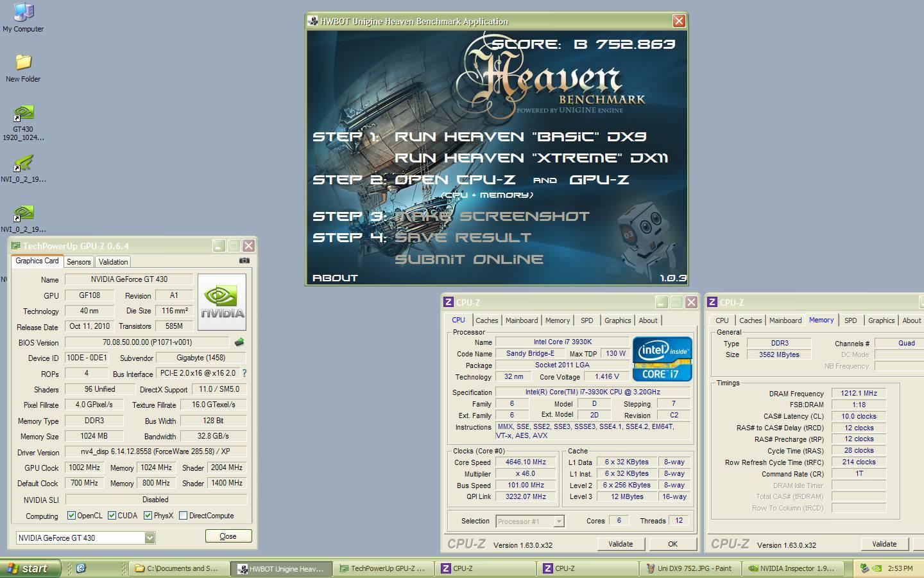924x578 pixels.
Task: Click Validate in the first CPU-Z window
Action: pos(620,544)
